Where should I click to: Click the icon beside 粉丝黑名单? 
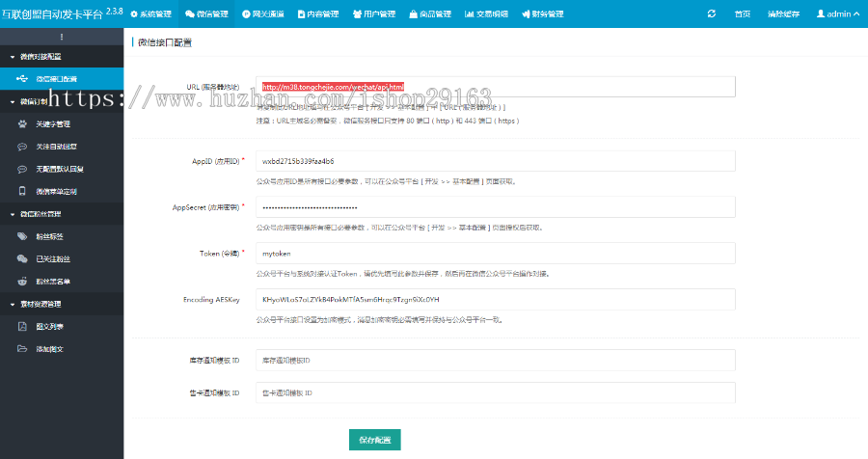(x=24, y=282)
